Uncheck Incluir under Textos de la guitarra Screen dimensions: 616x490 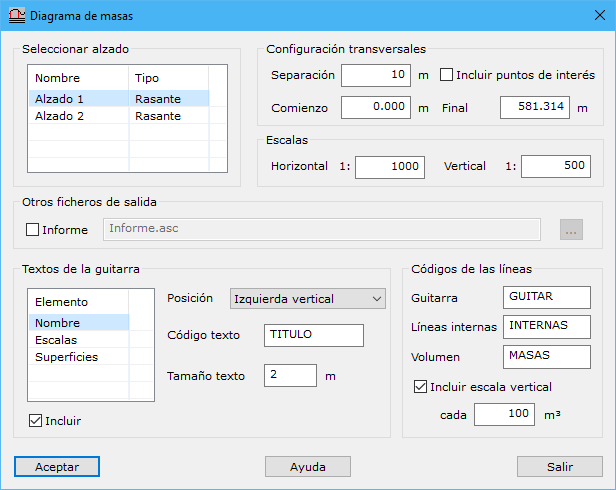point(35,420)
